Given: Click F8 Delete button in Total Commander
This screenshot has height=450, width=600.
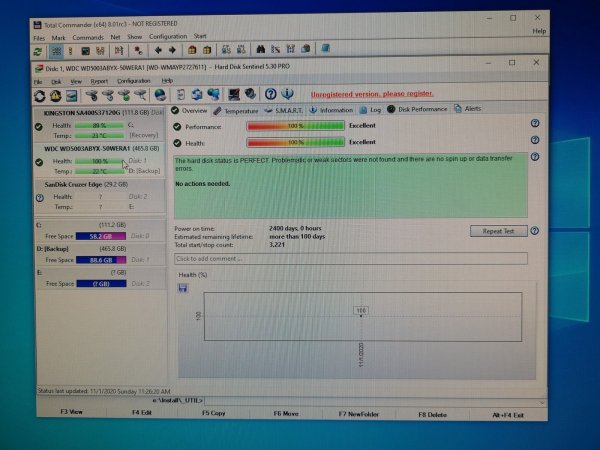Looking at the screenshot, I should click(x=432, y=415).
